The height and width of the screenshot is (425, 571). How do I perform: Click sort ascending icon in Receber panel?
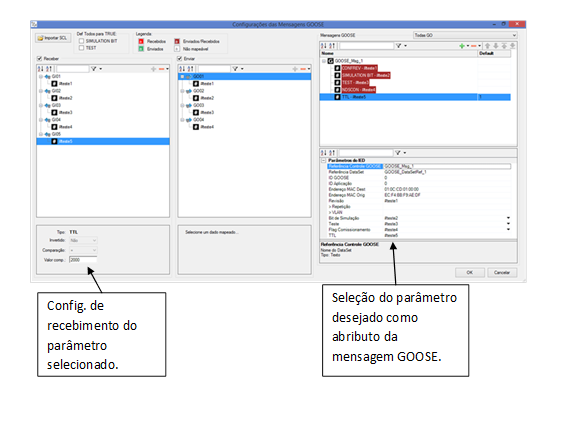(41, 68)
